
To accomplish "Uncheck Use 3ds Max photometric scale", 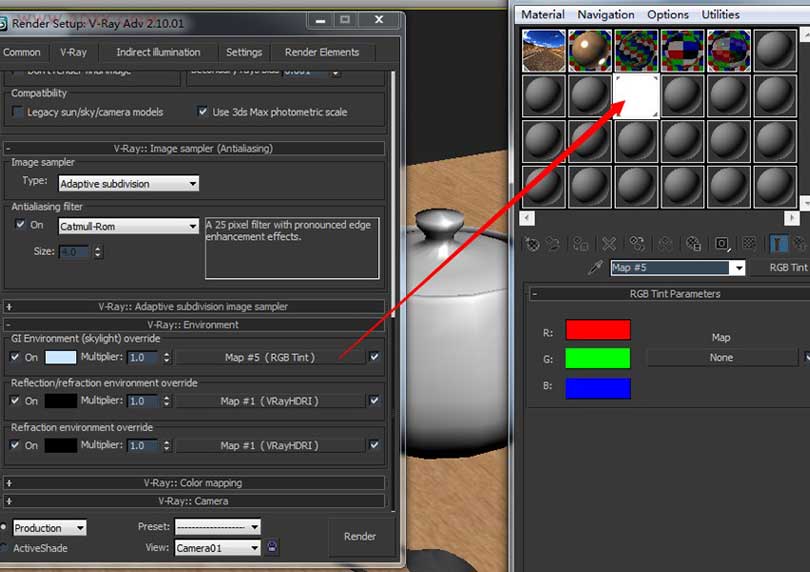I will tap(203, 112).
